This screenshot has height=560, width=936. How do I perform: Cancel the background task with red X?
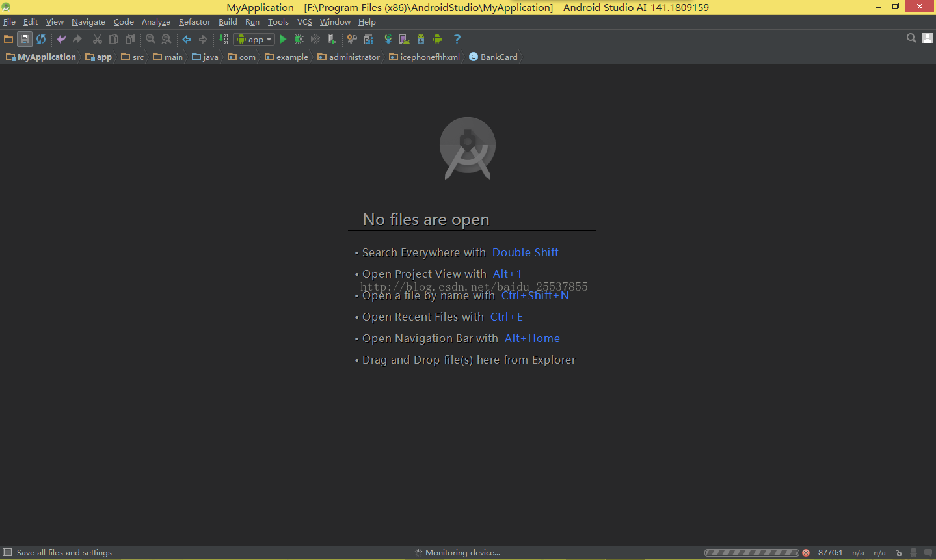806,553
